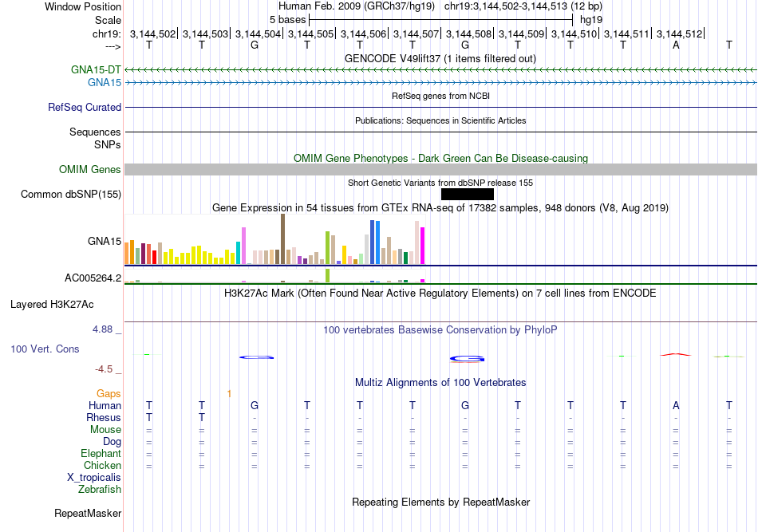Click the 4.88 PhyloP upper scale value

(102, 329)
